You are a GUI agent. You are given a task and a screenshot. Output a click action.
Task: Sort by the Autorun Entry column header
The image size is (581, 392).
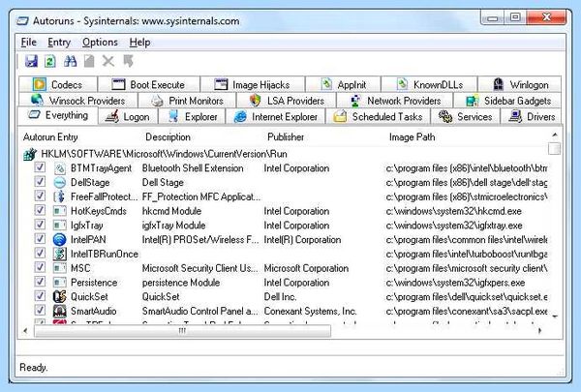pyautogui.click(x=50, y=137)
